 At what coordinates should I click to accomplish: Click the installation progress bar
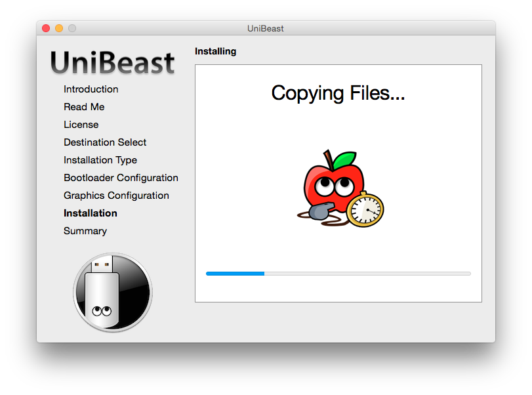tap(338, 274)
